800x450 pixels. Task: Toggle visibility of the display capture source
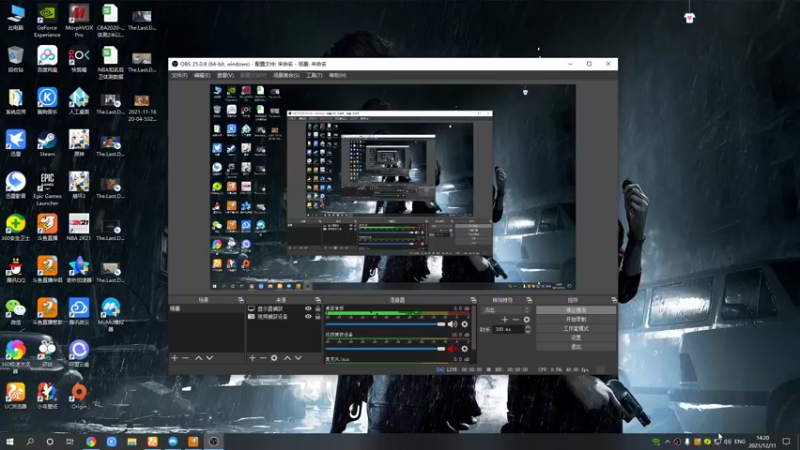click(308, 309)
